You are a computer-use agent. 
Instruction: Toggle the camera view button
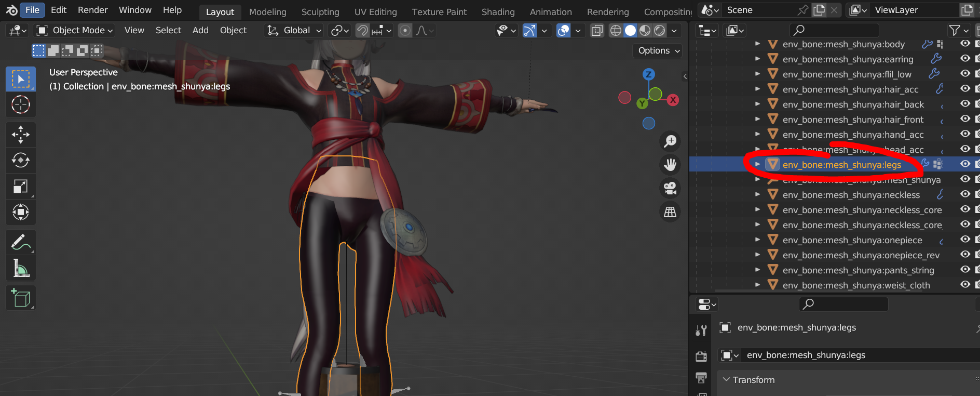point(670,188)
